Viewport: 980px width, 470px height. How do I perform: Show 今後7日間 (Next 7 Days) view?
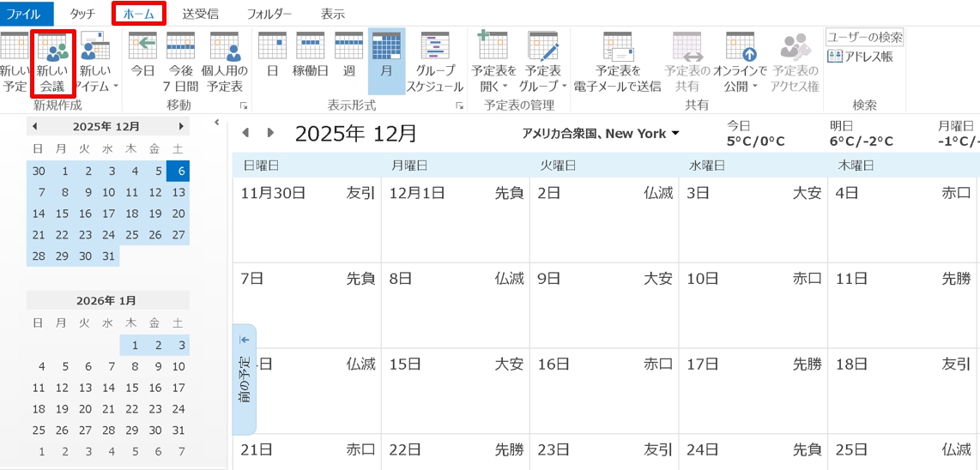point(180,63)
